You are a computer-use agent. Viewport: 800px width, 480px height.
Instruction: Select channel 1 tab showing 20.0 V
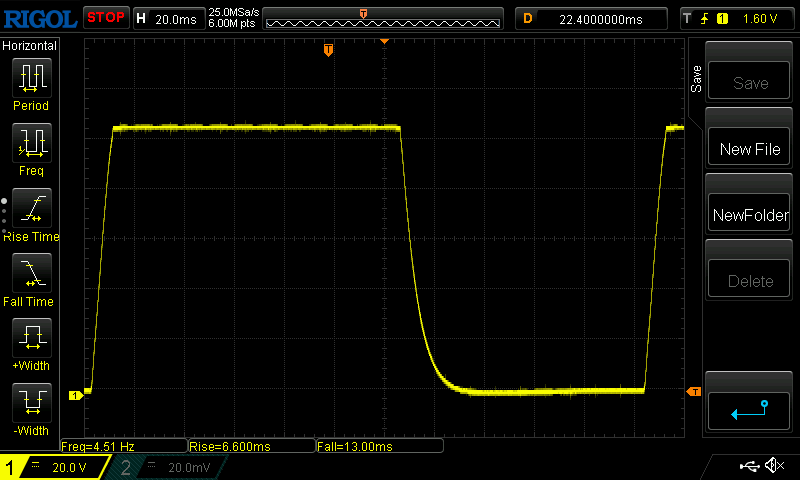click(x=55, y=467)
